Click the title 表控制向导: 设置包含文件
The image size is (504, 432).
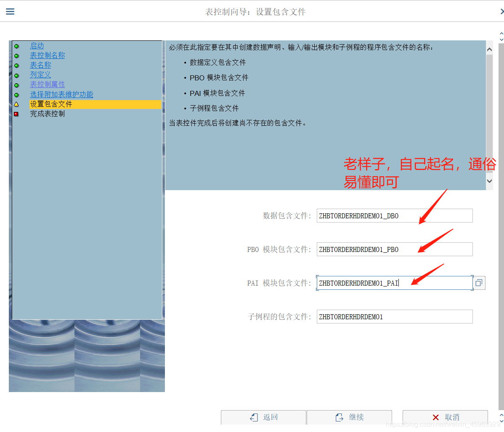255,12
